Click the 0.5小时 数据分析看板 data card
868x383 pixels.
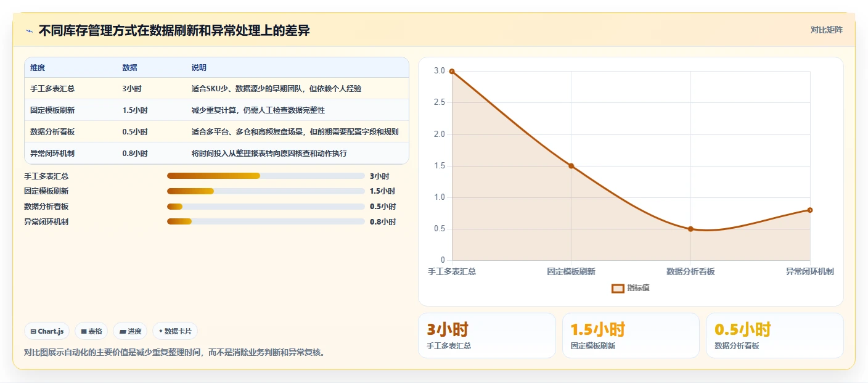[x=775, y=336]
